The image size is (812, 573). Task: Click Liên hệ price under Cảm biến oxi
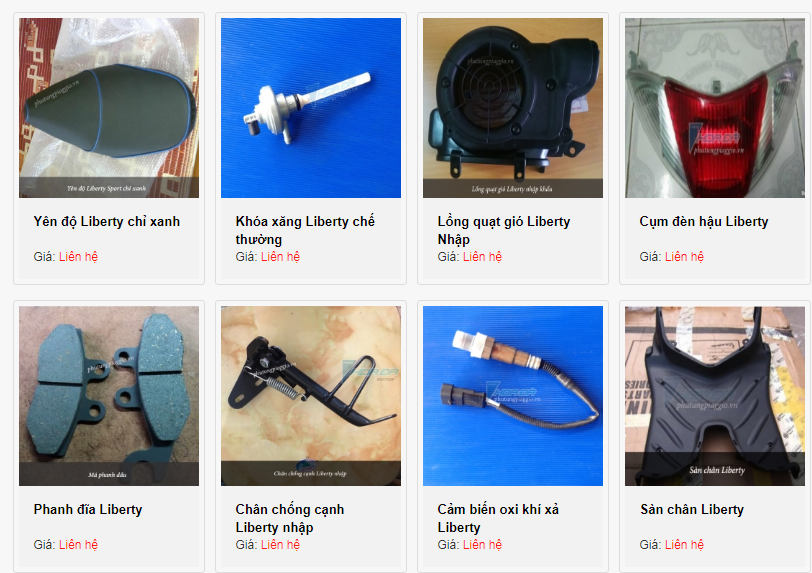pos(482,545)
